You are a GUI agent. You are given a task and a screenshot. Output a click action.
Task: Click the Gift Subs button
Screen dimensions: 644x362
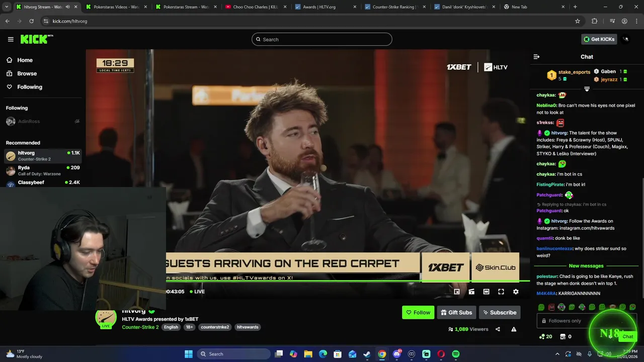456,312
